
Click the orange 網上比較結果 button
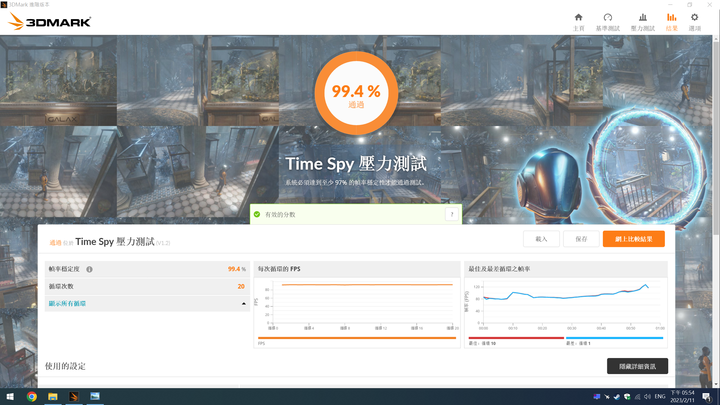coord(634,239)
